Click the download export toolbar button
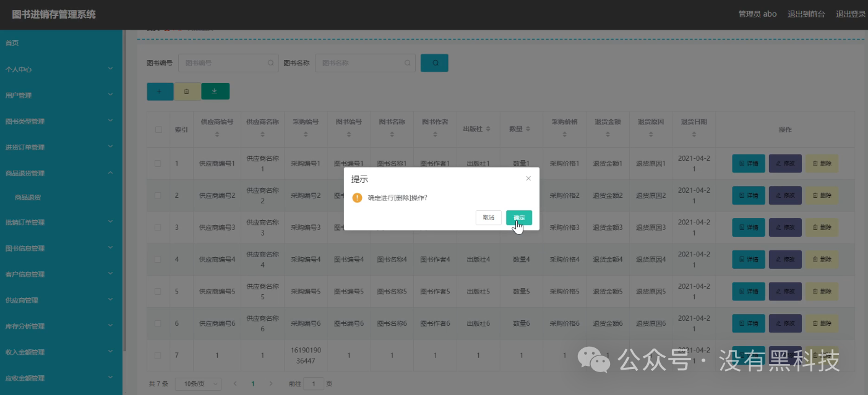Image resolution: width=868 pixels, height=395 pixels. (x=215, y=91)
